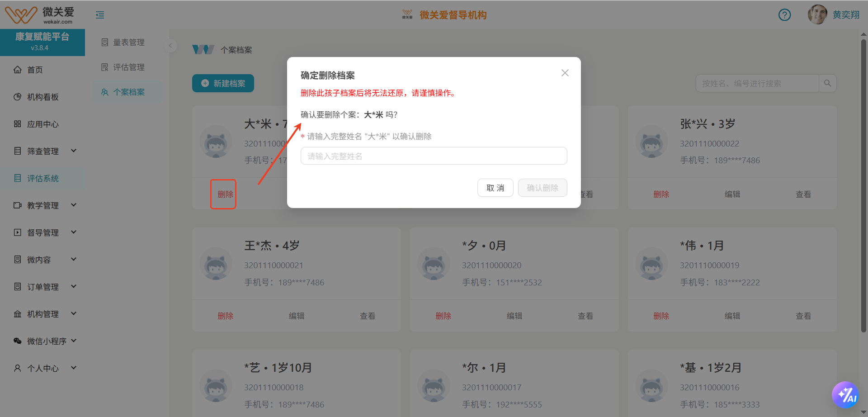Screen dimensions: 868x417
Task: Click the search magnifier icon
Action: [827, 83]
